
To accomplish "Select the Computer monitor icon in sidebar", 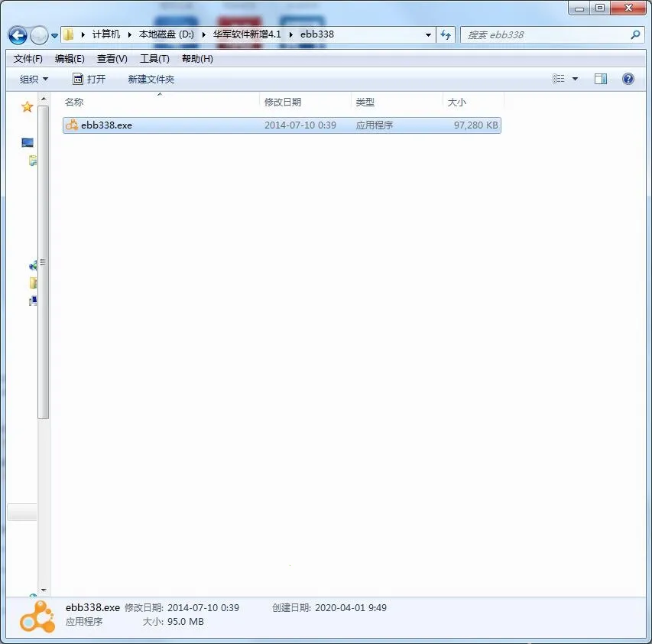I will pos(28,143).
